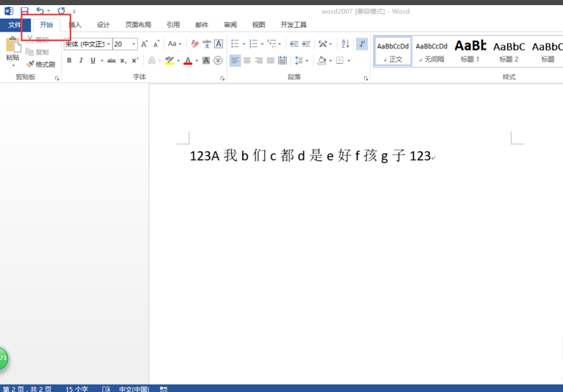563x392 pixels.
Task: Click the word count (15 个字) in status bar
Action: (76, 388)
